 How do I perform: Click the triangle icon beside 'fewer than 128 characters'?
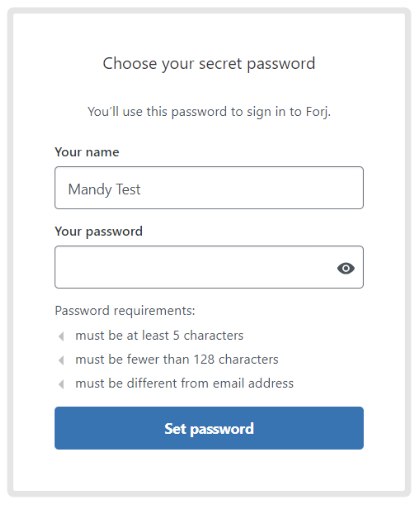pos(61,360)
